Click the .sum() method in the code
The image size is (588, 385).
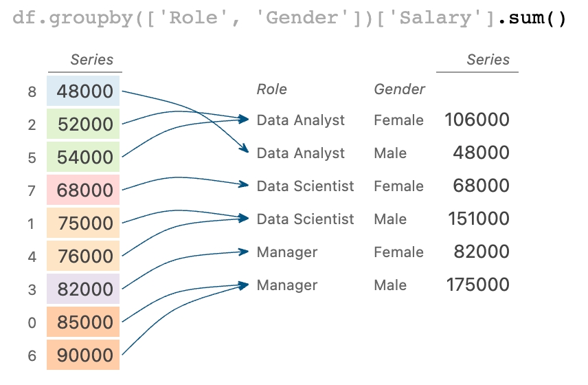pos(532,19)
